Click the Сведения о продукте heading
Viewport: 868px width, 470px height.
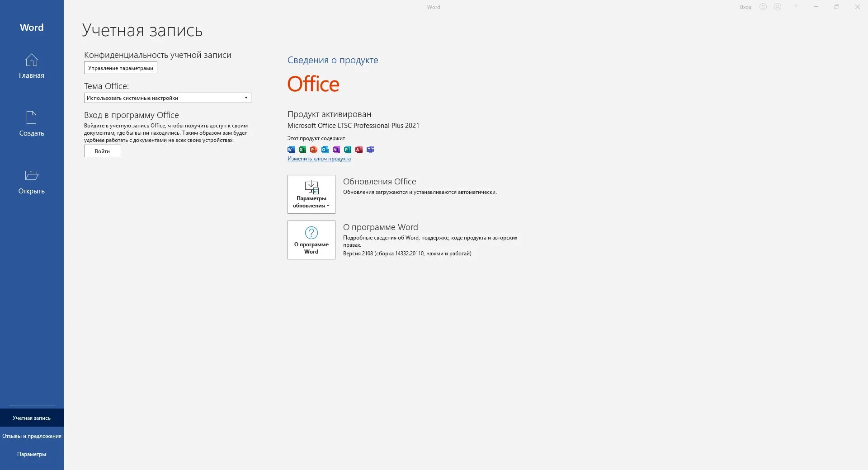[333, 60]
